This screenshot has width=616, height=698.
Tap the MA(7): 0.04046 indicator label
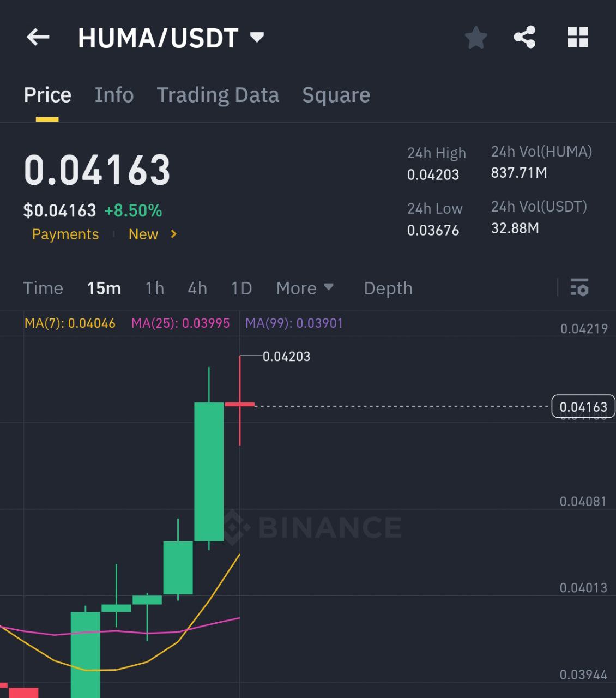tap(70, 323)
